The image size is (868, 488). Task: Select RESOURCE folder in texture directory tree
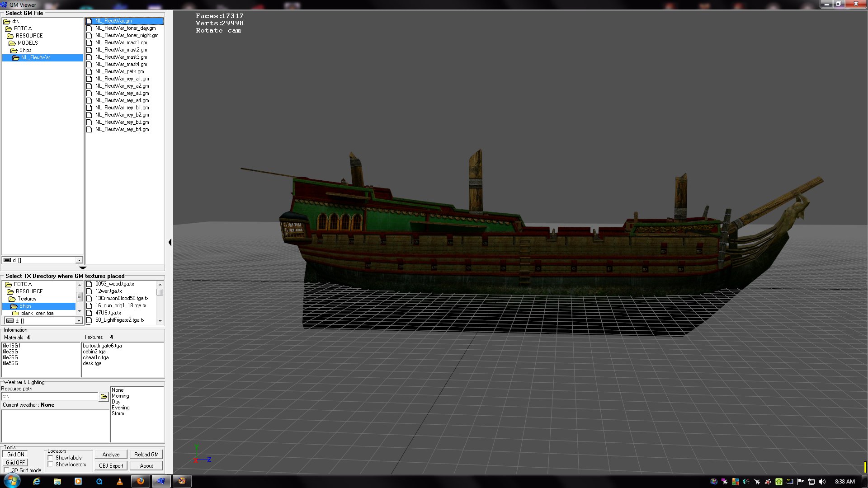pos(29,291)
